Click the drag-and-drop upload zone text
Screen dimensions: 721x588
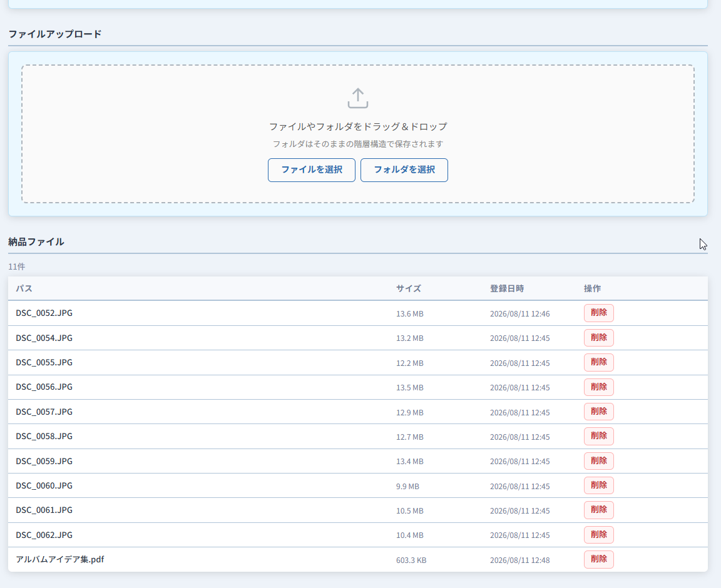pyautogui.click(x=358, y=126)
